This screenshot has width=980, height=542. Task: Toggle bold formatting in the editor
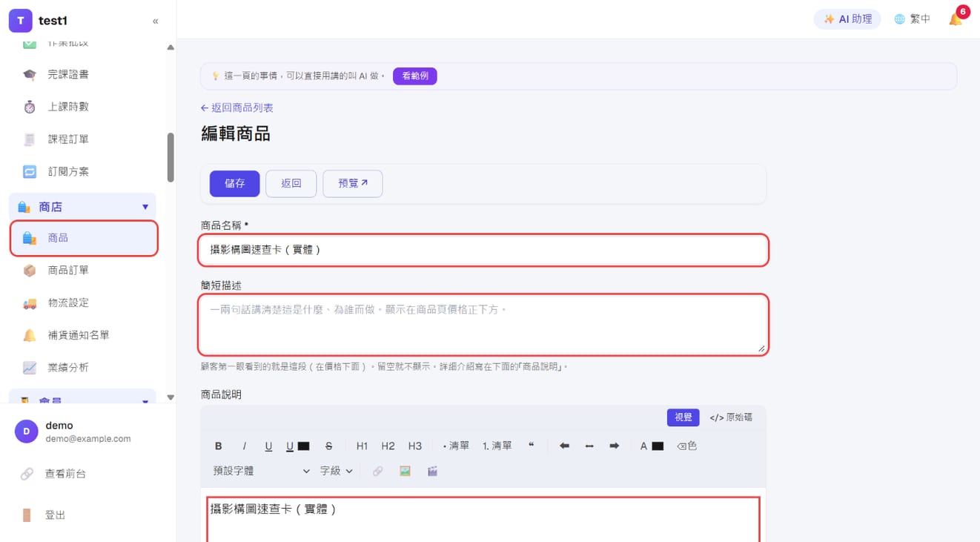[x=219, y=446]
